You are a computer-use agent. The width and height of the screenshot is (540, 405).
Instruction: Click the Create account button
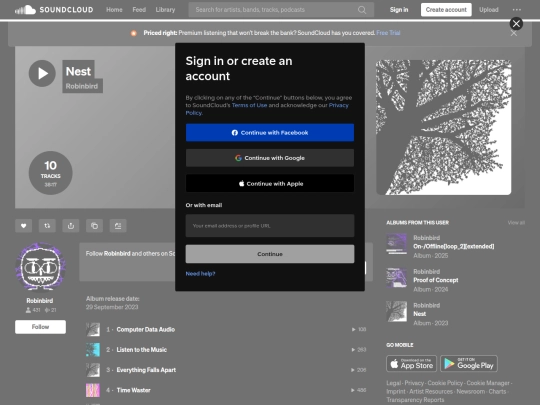point(446,10)
